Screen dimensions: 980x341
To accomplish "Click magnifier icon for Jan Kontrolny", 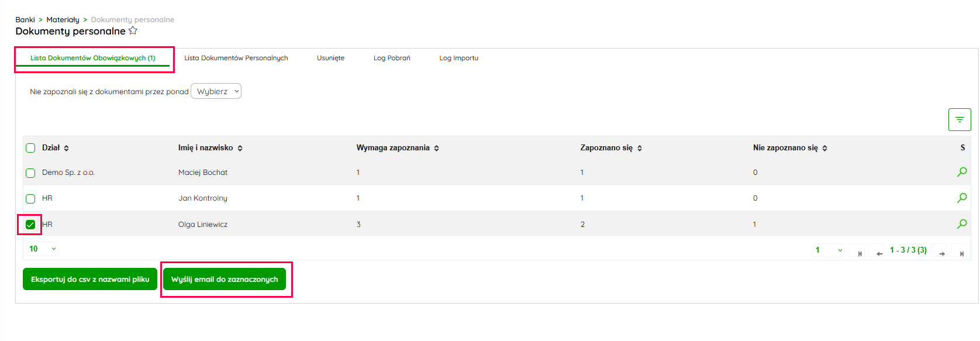I will point(961,198).
